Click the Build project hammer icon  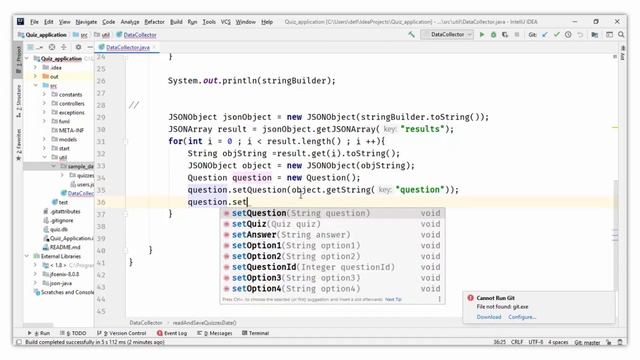click(411, 35)
